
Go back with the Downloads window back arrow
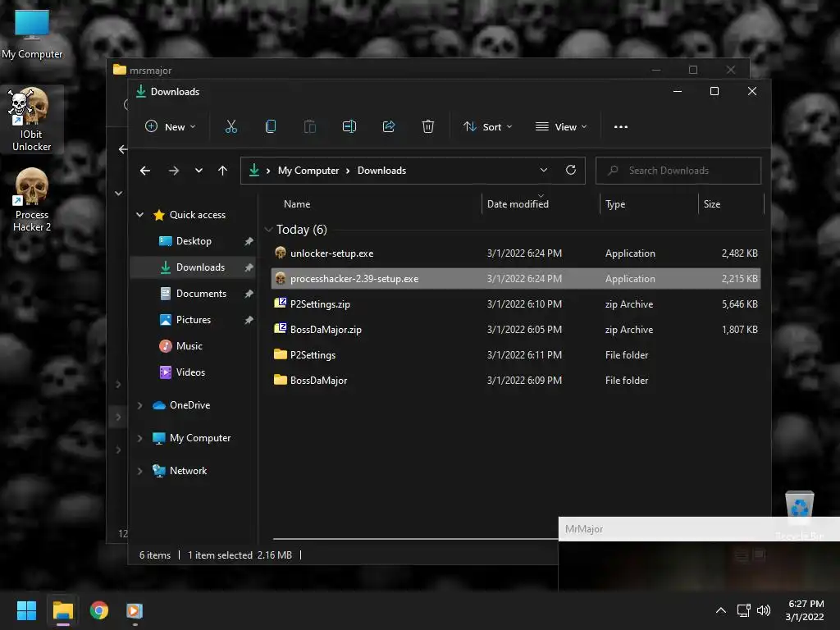click(x=145, y=171)
